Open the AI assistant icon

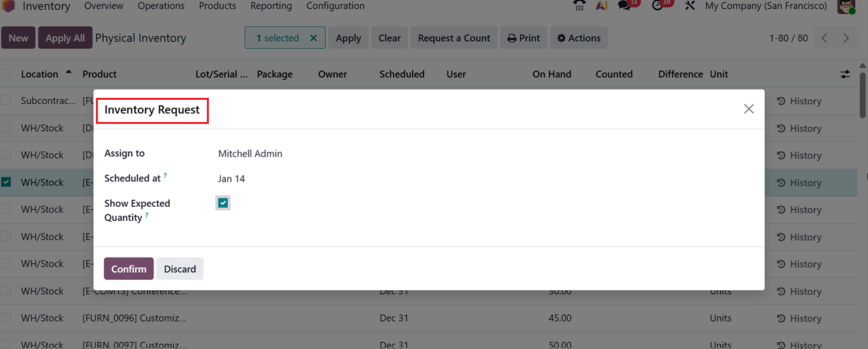(602, 5)
